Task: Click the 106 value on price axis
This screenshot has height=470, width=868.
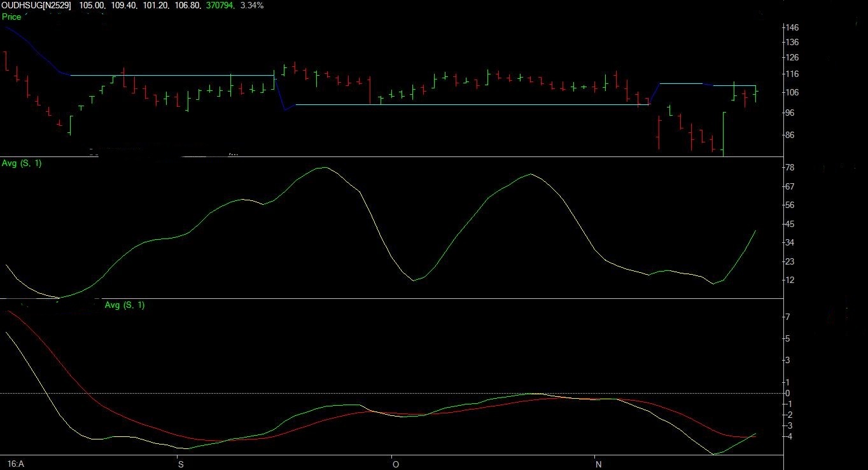Action: tap(792, 92)
